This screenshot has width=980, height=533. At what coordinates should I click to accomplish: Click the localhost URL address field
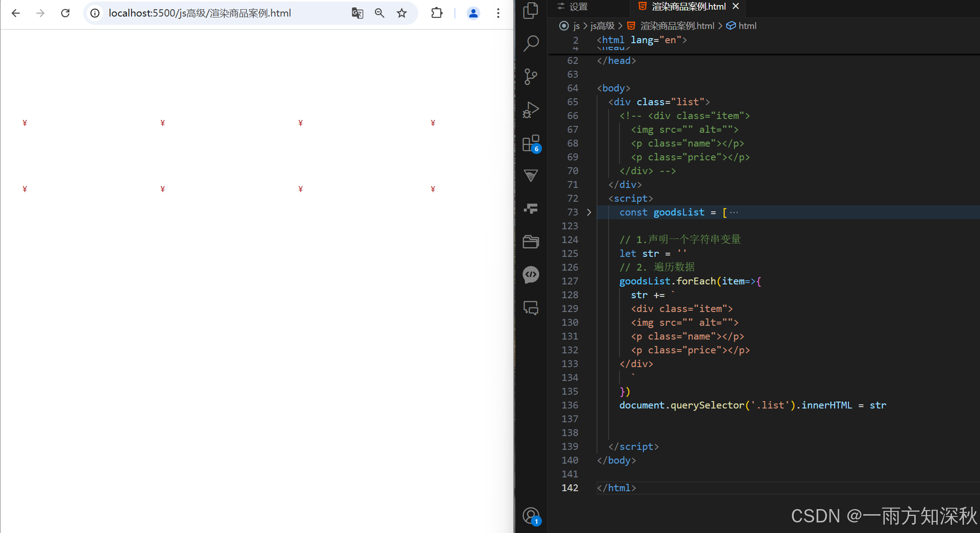tap(199, 13)
